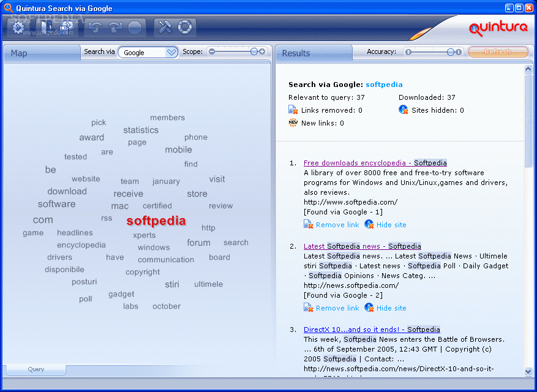
Task: Select the word 'gadget' in the map
Action: click(121, 295)
